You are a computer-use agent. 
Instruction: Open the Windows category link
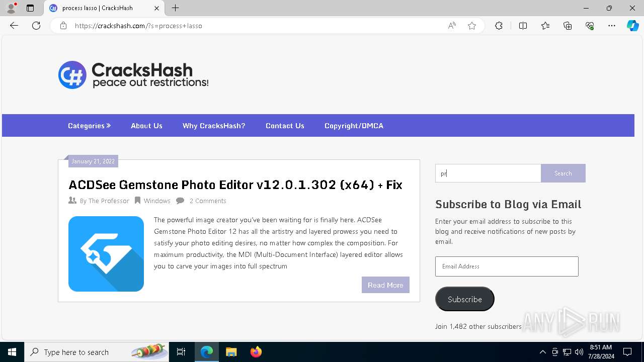pos(157,201)
